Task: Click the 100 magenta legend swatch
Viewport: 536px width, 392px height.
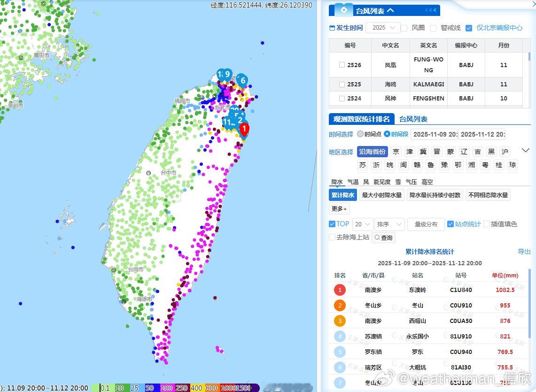Action: pos(168,388)
